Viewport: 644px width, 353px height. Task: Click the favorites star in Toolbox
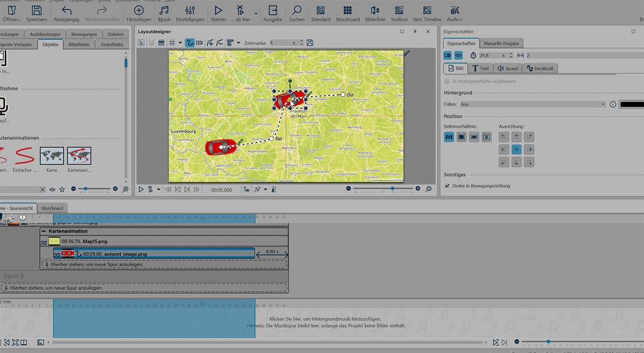coord(62,189)
